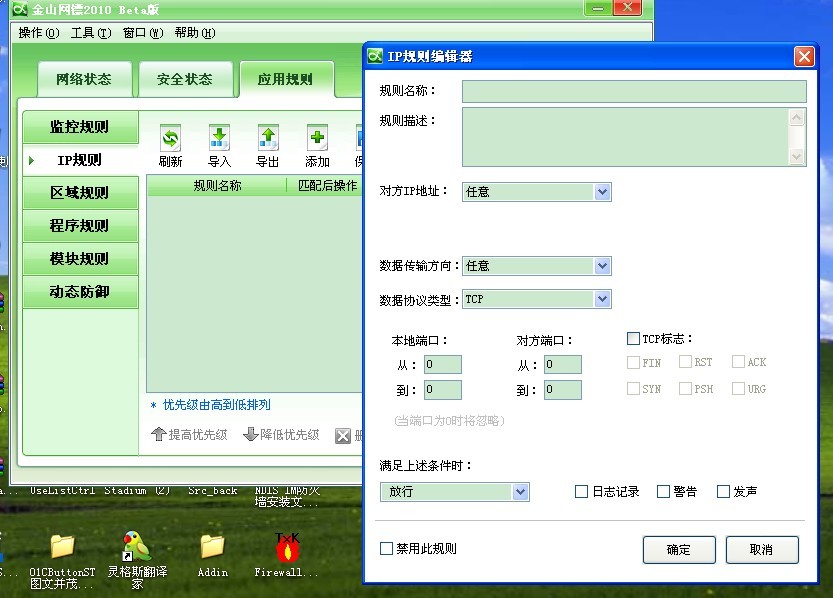
Task: Click the 金山网镖2010 title bar app icon
Action: tap(20, 8)
